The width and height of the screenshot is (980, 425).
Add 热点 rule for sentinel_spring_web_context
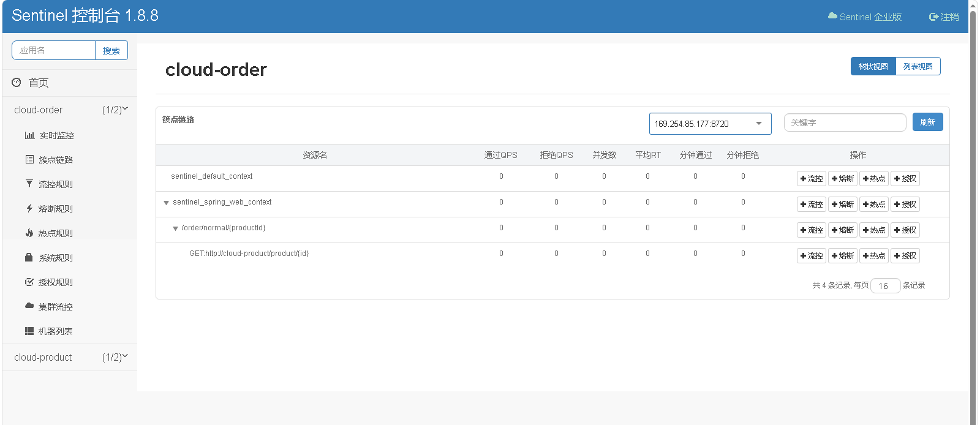[x=874, y=204]
